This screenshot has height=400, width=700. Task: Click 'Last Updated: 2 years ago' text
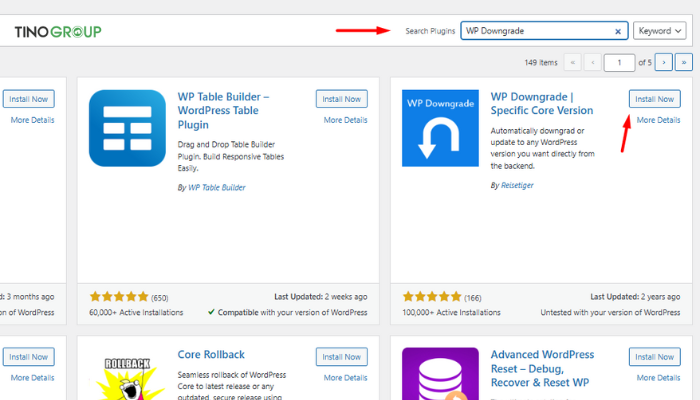pyautogui.click(x=635, y=297)
